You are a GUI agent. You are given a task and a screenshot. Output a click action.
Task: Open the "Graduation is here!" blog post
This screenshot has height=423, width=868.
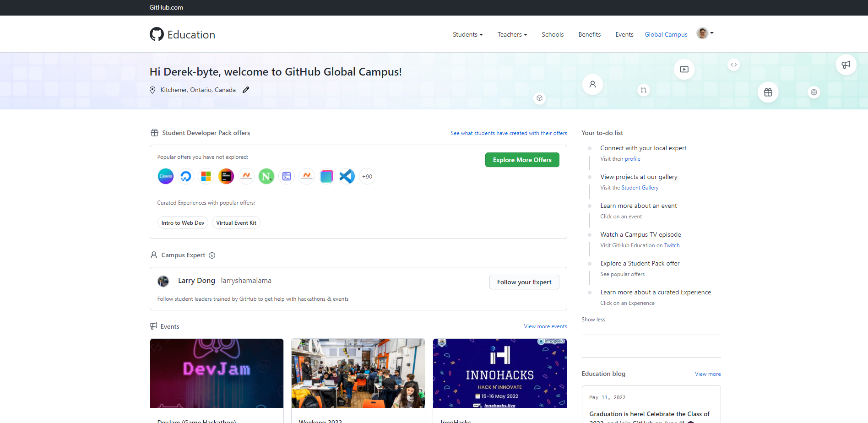(x=650, y=416)
